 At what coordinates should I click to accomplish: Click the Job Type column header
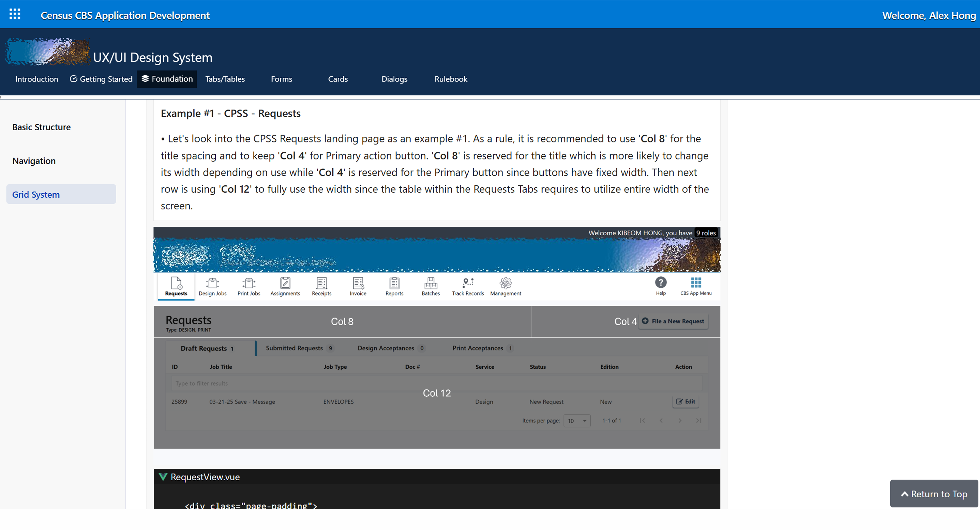(x=335, y=367)
